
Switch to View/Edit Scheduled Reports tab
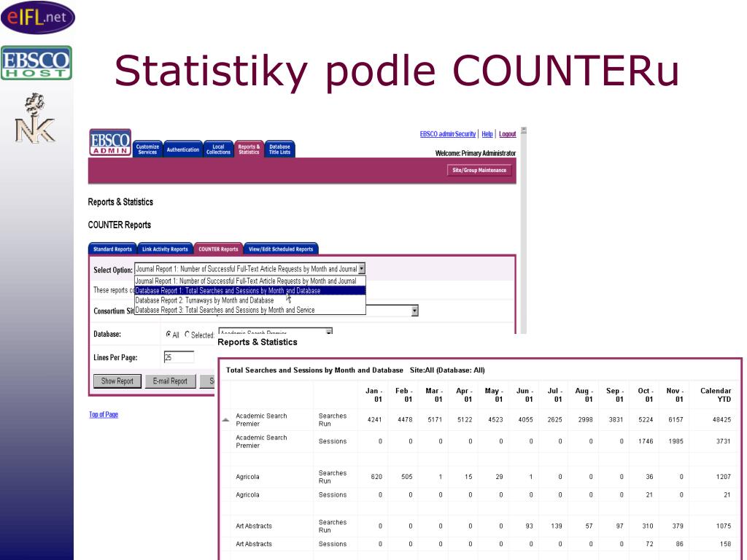pyautogui.click(x=281, y=249)
